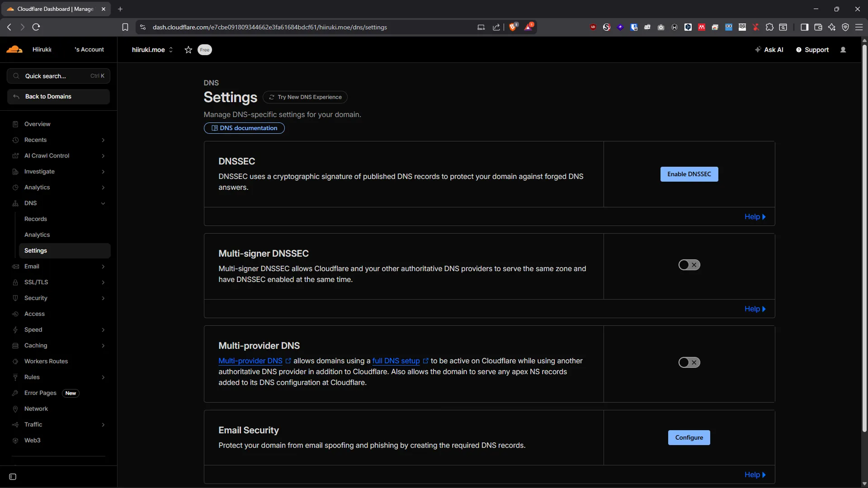Click the Network location pin icon
Viewport: 868px width, 488px height.
tap(15, 409)
